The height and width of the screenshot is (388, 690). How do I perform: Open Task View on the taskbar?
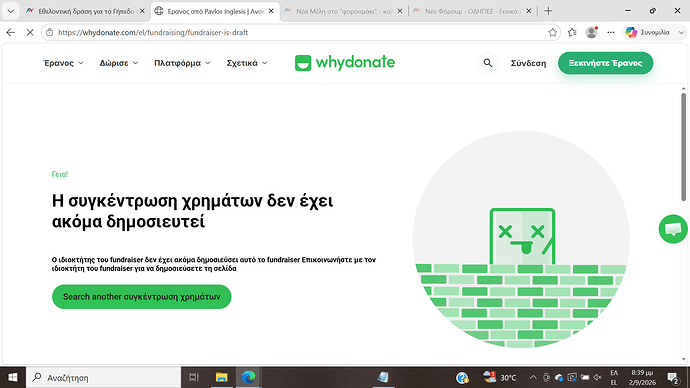coord(194,377)
